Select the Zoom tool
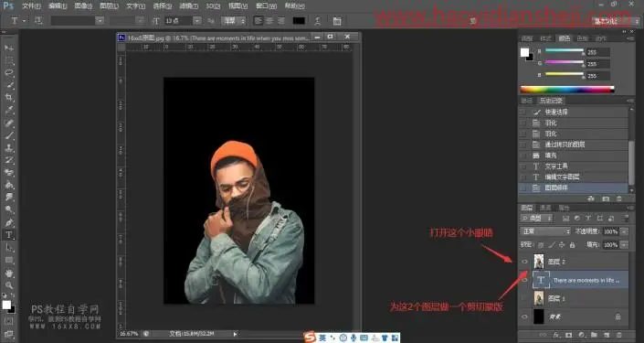Image resolution: width=644 pixels, height=343 pixels. pos(9,285)
